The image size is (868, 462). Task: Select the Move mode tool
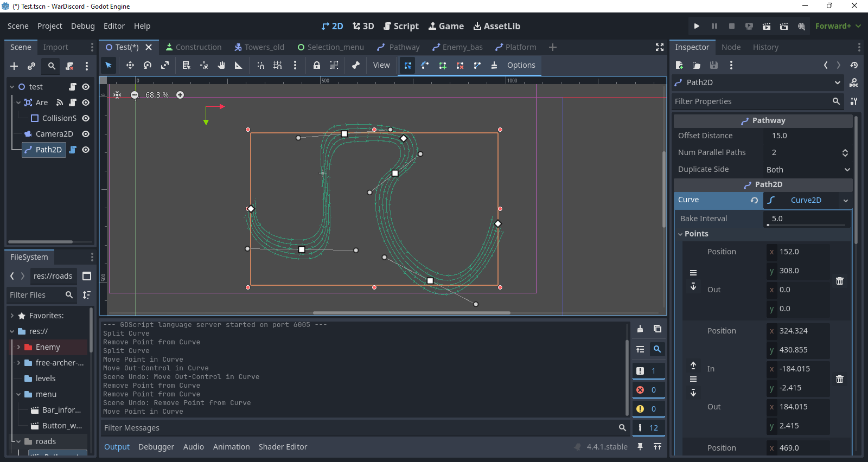click(130, 65)
